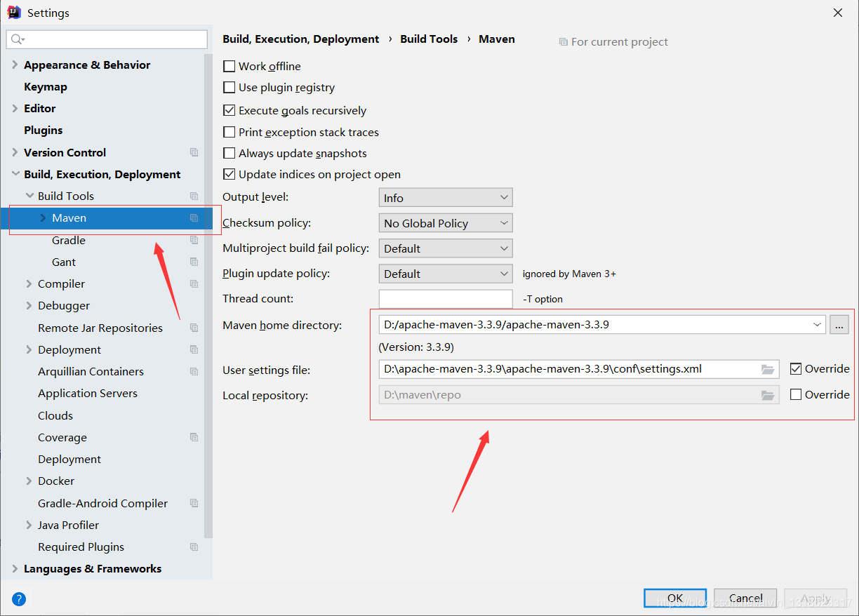
Task: Click the For current project indicator icon
Action: coord(563,42)
